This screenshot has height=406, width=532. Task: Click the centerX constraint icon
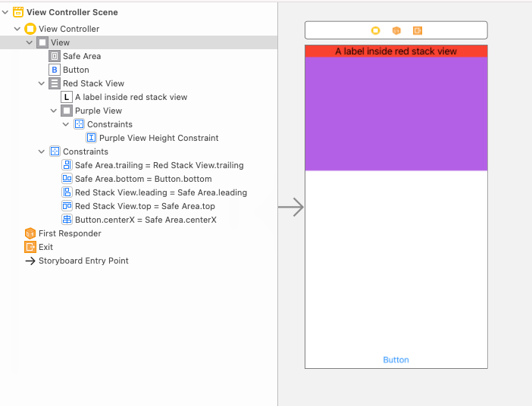click(x=67, y=220)
